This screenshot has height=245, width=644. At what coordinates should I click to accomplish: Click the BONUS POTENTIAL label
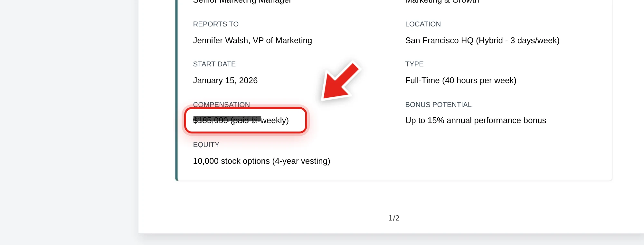click(x=438, y=105)
